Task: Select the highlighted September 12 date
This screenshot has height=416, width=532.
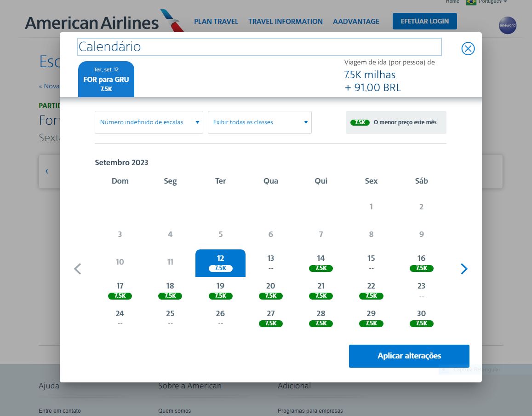Action: coord(220,263)
